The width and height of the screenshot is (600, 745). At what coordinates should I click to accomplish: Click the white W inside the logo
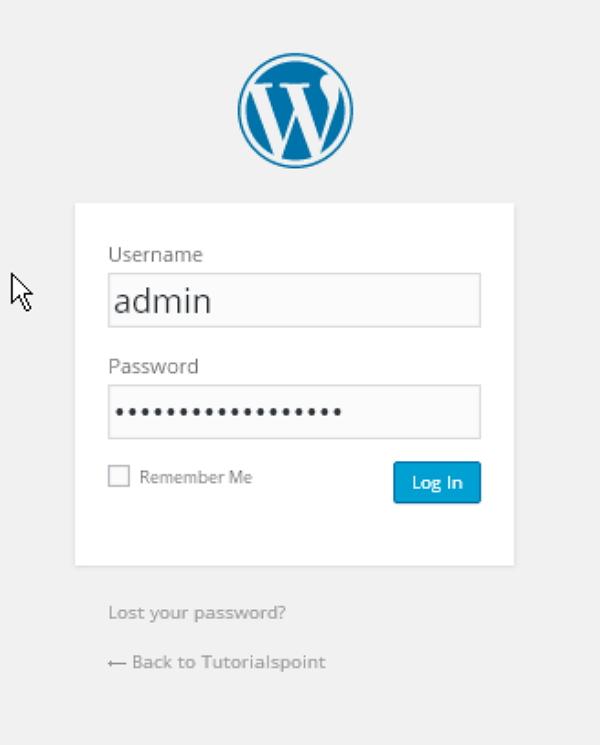pyautogui.click(x=295, y=115)
